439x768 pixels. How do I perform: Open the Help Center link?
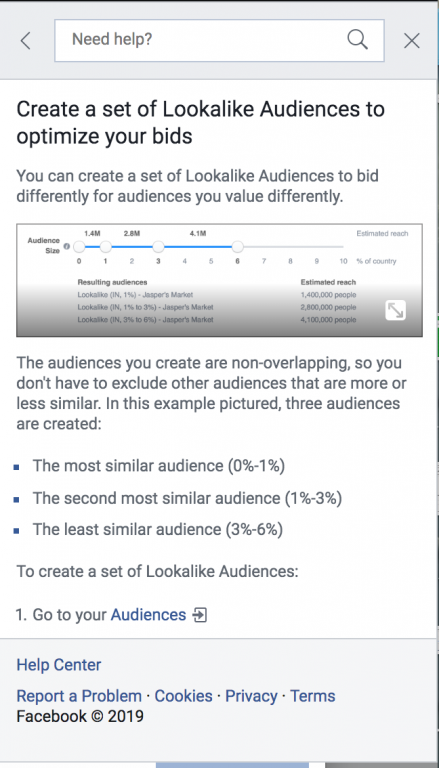tap(59, 665)
